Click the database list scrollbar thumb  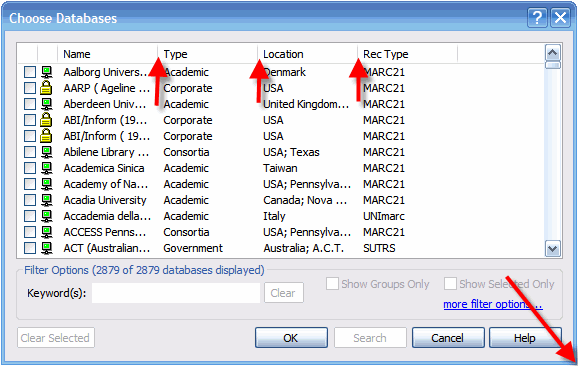(x=553, y=65)
